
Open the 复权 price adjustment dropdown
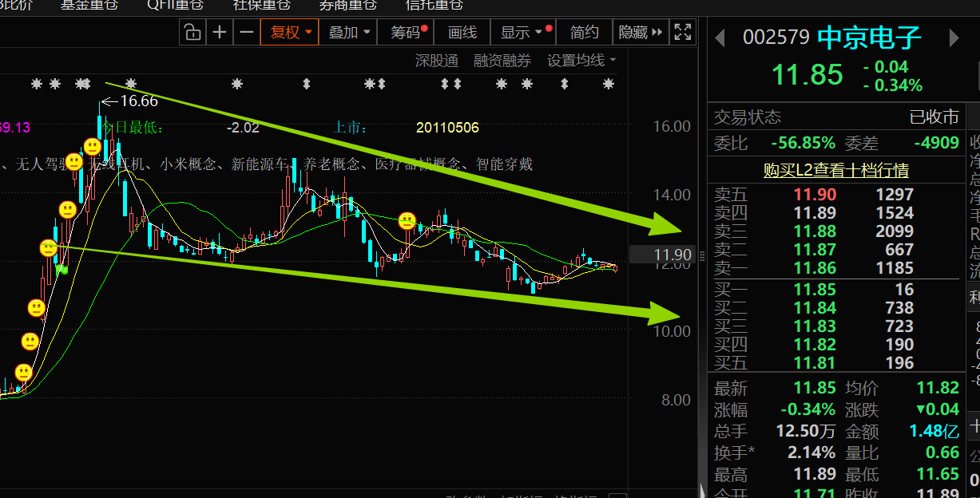pos(289,33)
